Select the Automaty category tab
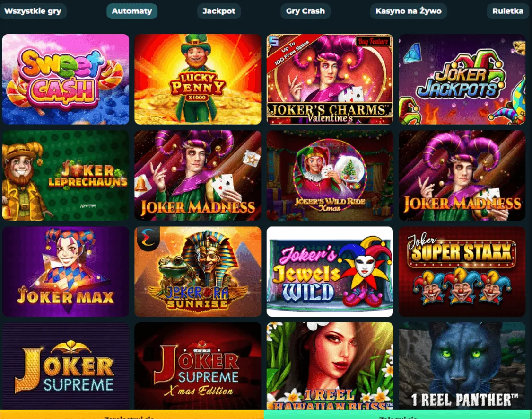 coord(132,11)
